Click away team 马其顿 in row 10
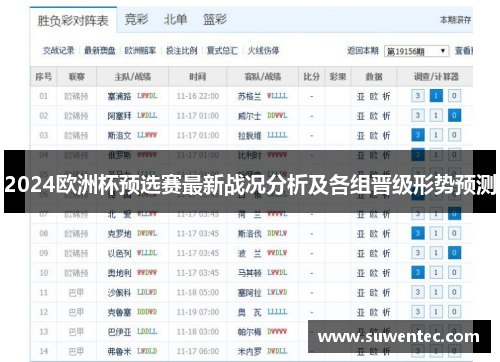 [249, 273]
